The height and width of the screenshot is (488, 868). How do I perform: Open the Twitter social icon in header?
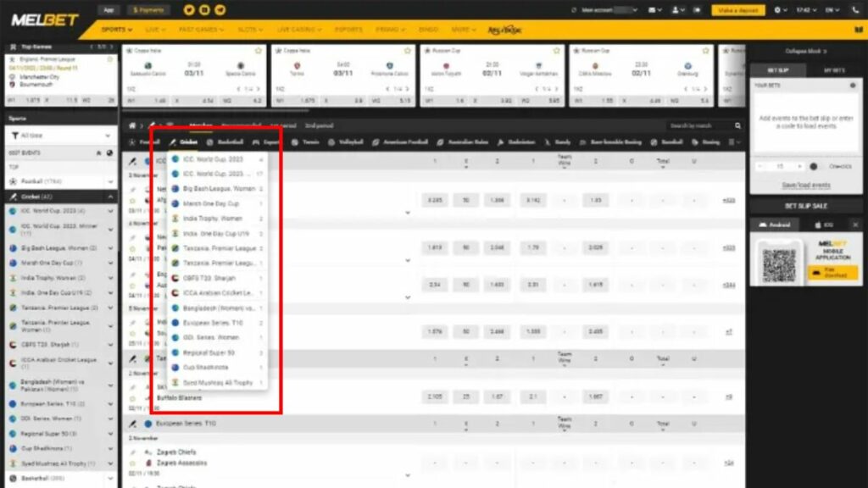tap(189, 10)
